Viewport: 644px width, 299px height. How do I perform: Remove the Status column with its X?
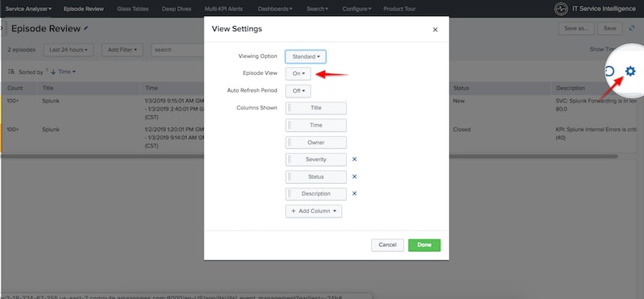[x=354, y=176]
